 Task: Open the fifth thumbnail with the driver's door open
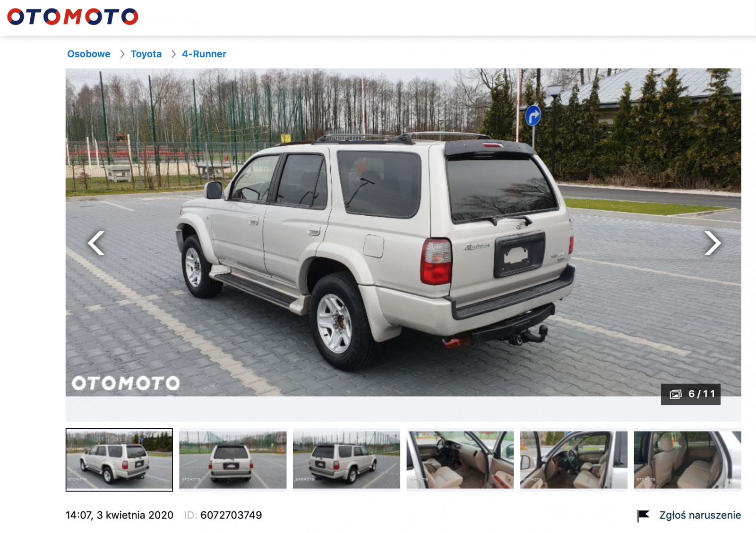tap(574, 460)
